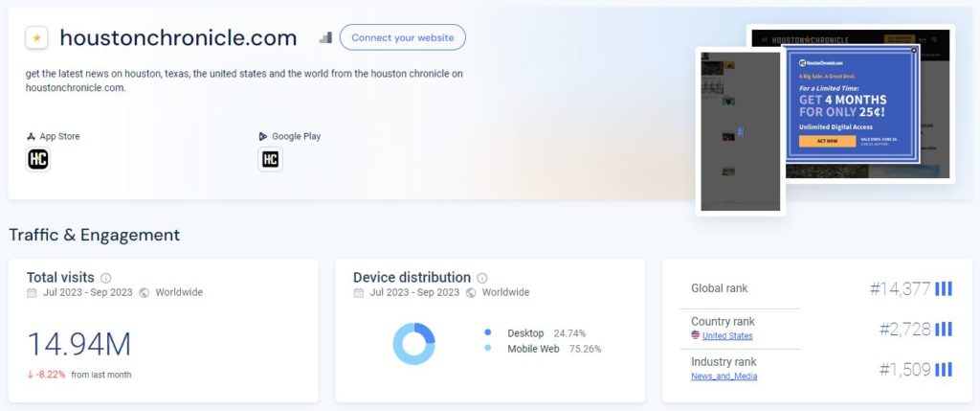This screenshot has height=411, width=980.
Task: Open the United States country rank link
Action: pos(727,336)
